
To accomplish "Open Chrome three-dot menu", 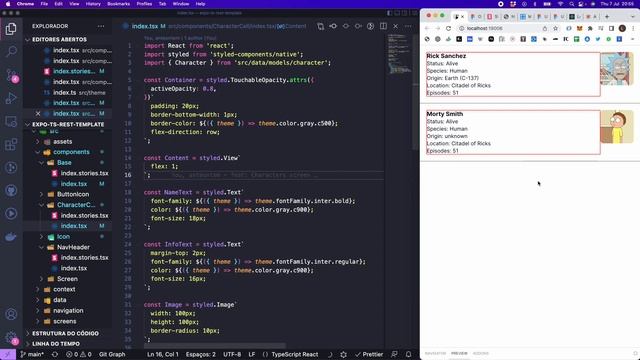I will [x=633, y=29].
